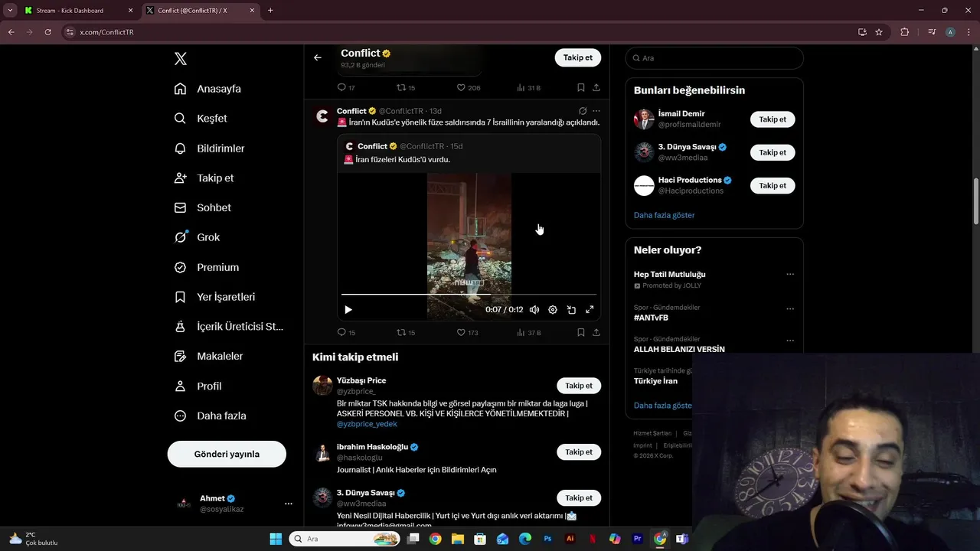The image size is (980, 551).
Task: Share the upper post with 31 B views
Action: [x=596, y=88]
